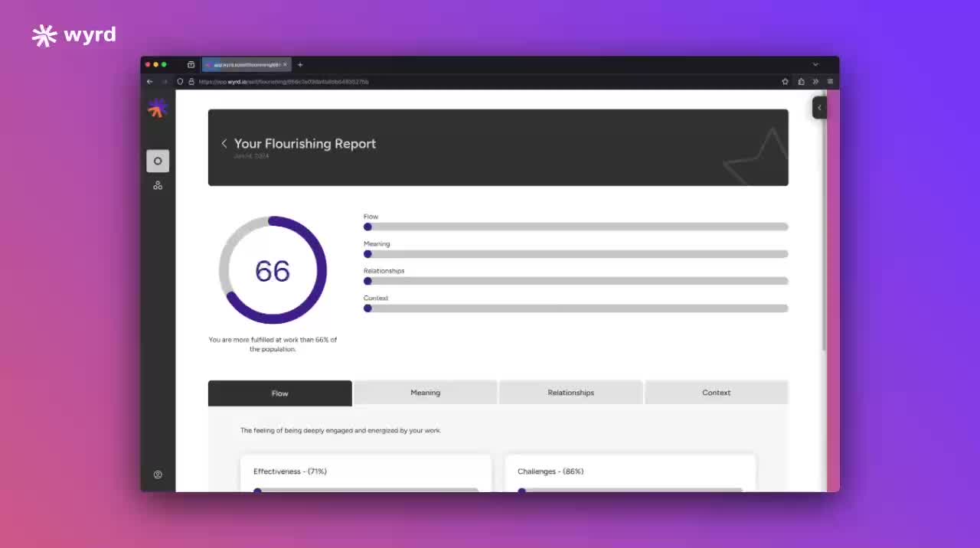Open the browser extensions icon
Screen dimensions: 980x548
pyautogui.click(x=801, y=81)
